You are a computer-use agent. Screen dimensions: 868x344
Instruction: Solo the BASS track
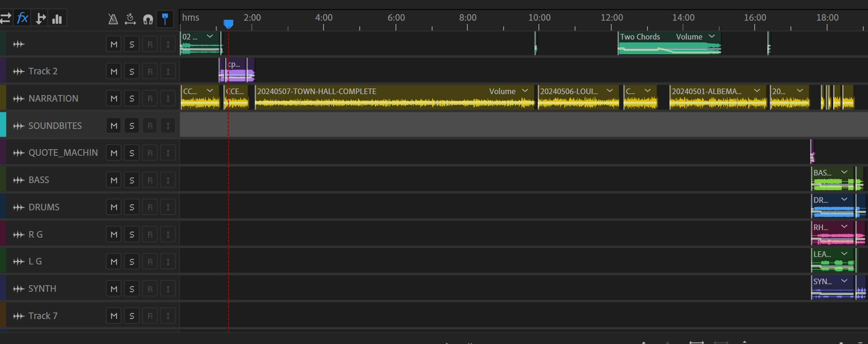(x=132, y=180)
